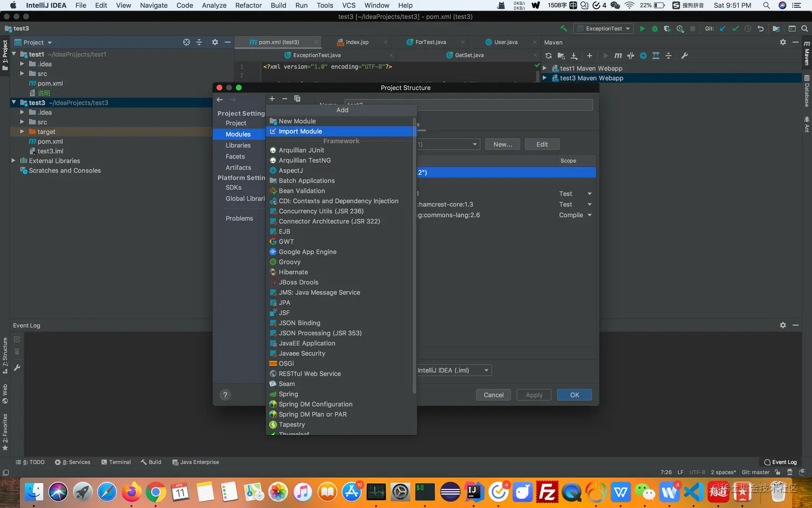Click Git update project blue arrow
The image size is (812, 508).
click(722, 28)
